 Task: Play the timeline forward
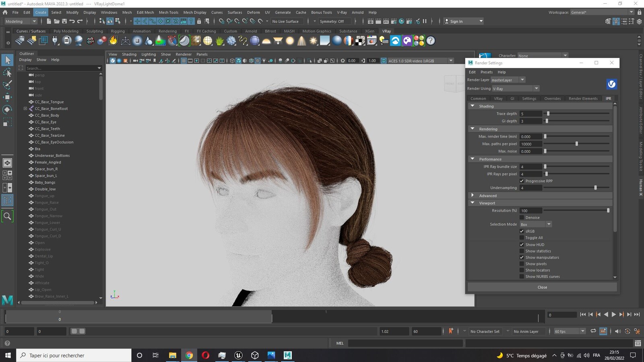point(613,315)
